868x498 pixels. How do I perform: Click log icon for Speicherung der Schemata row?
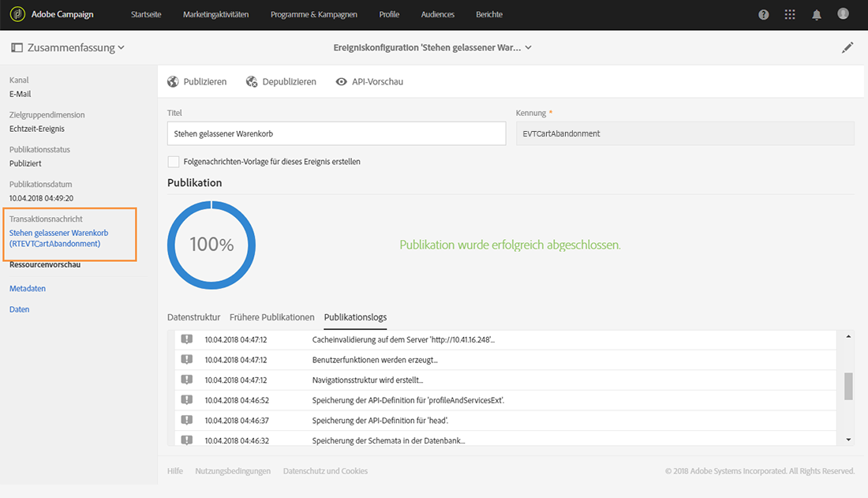pos(187,440)
